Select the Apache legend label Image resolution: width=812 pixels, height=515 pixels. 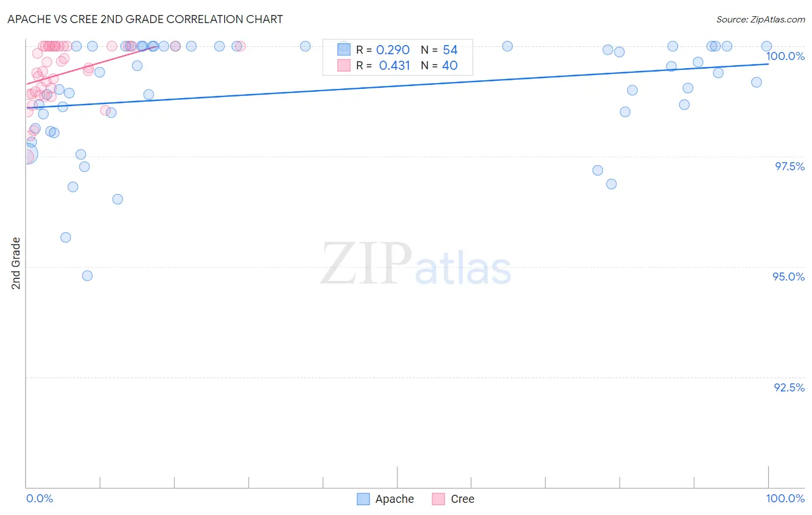tap(394, 499)
